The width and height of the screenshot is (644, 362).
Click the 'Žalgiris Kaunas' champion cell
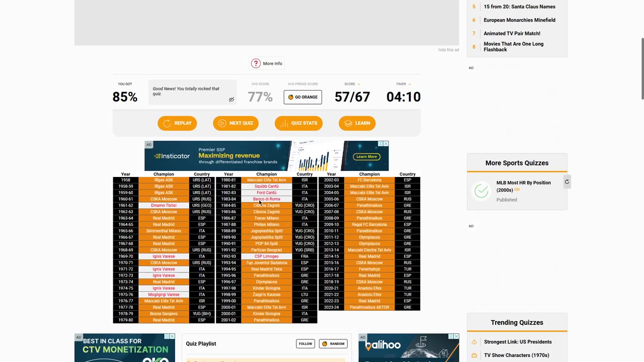click(266, 295)
